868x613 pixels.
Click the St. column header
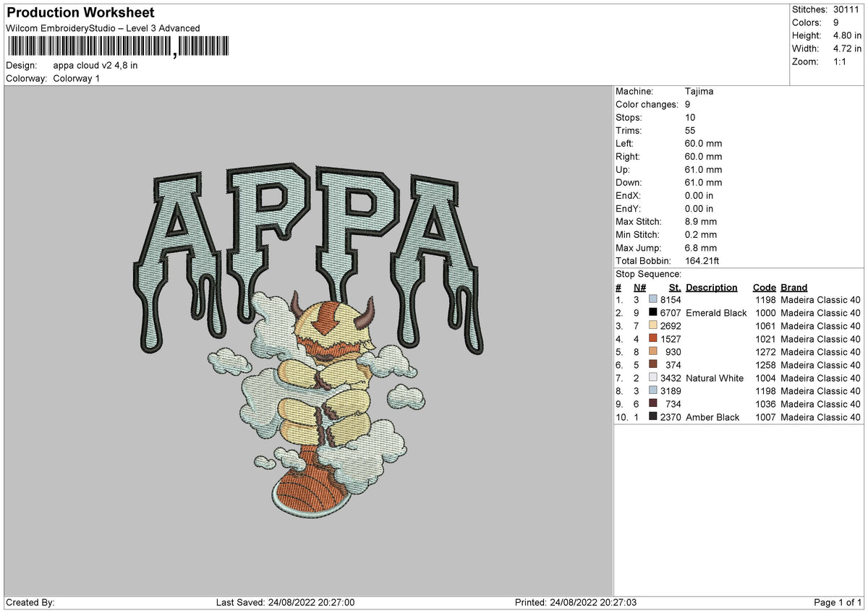click(674, 287)
